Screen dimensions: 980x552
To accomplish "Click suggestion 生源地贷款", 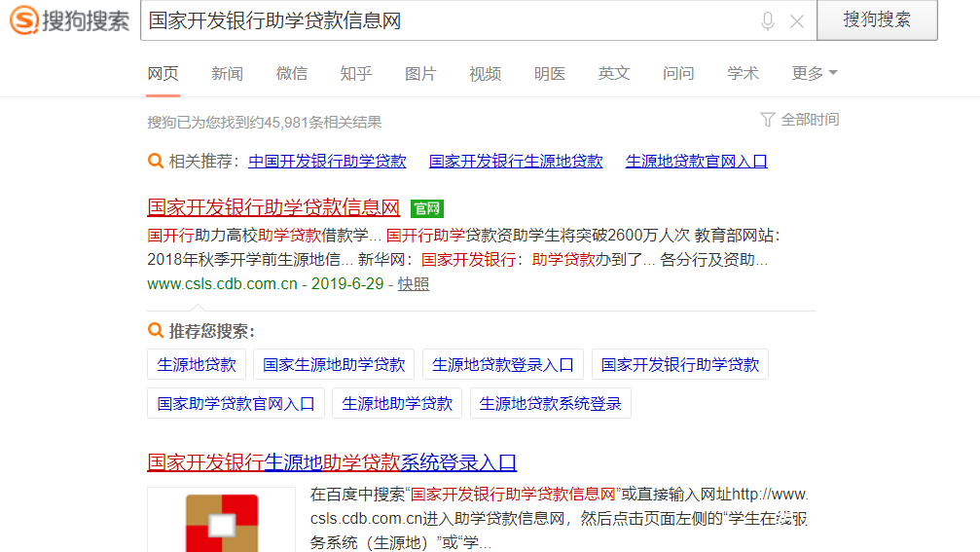I will tap(197, 364).
